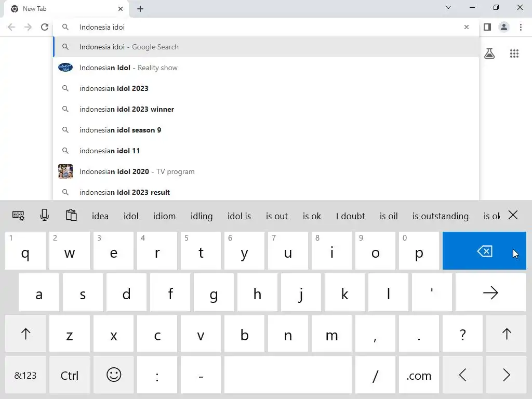Tap the backspace key
532x399 pixels.
tap(484, 251)
